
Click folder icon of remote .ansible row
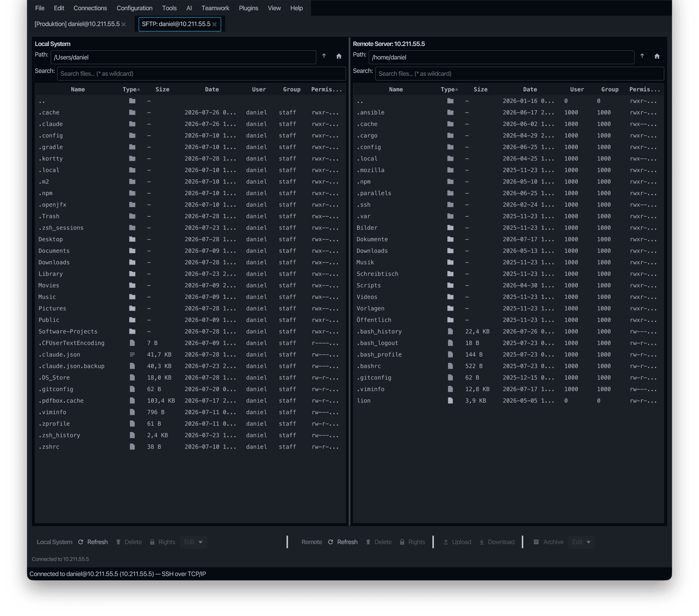(x=450, y=112)
